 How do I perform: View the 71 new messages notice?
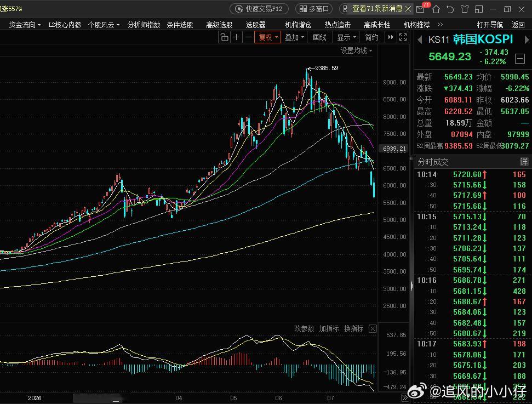(377, 8)
